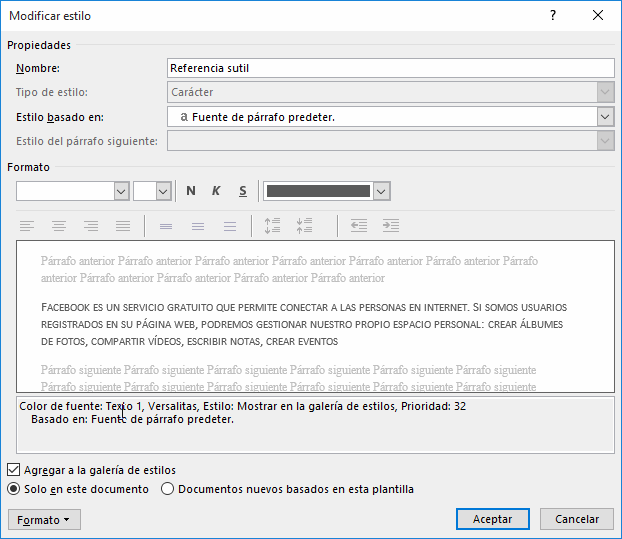
Task: Select Solo en este documento option
Action: point(14,489)
